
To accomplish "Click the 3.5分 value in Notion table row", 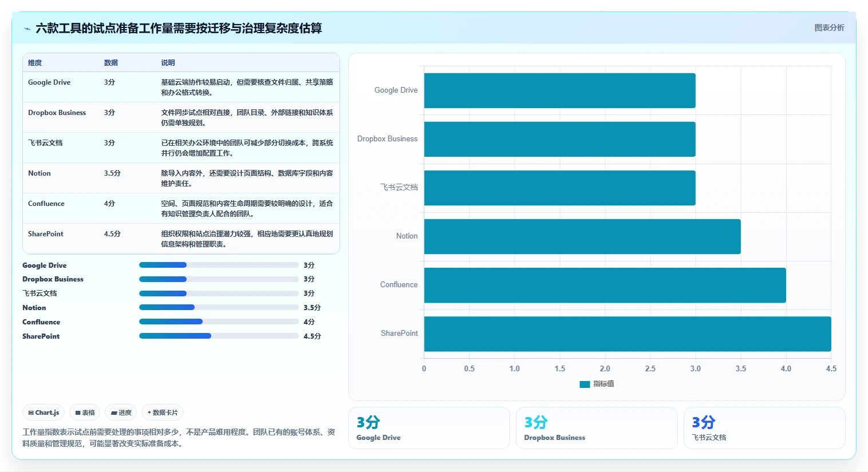I will click(x=112, y=173).
